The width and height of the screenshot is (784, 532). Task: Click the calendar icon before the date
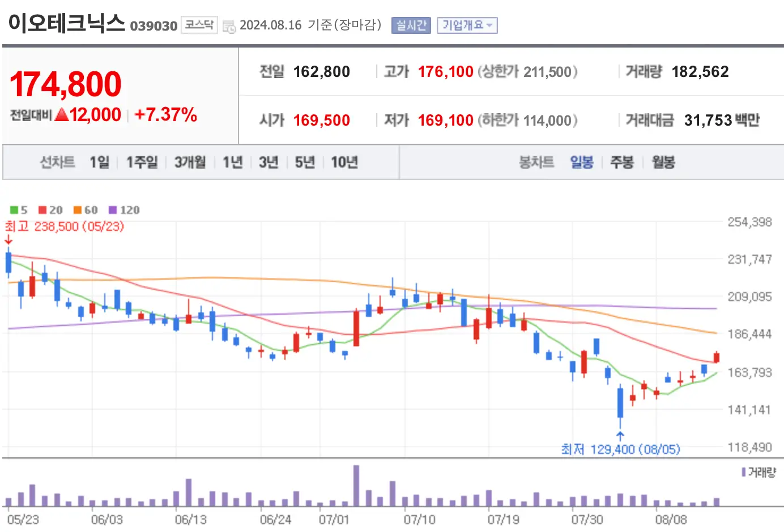point(229,26)
